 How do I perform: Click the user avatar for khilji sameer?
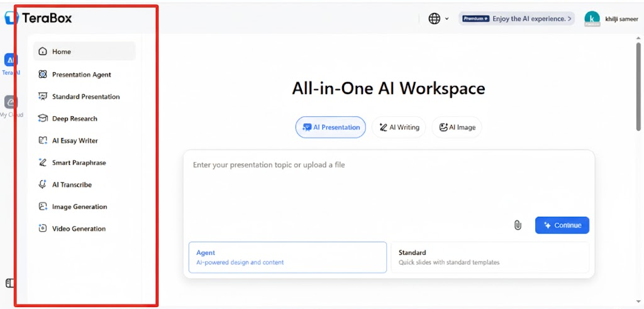tap(592, 19)
